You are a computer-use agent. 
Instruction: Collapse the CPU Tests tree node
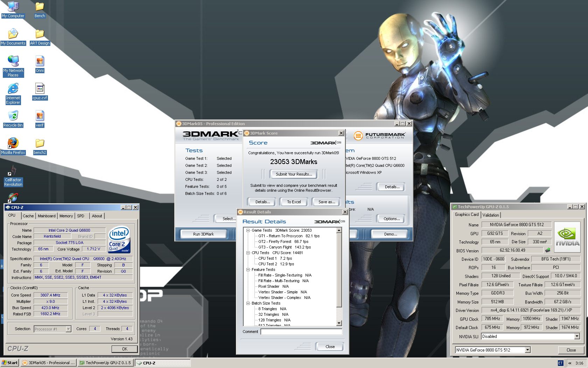point(248,253)
